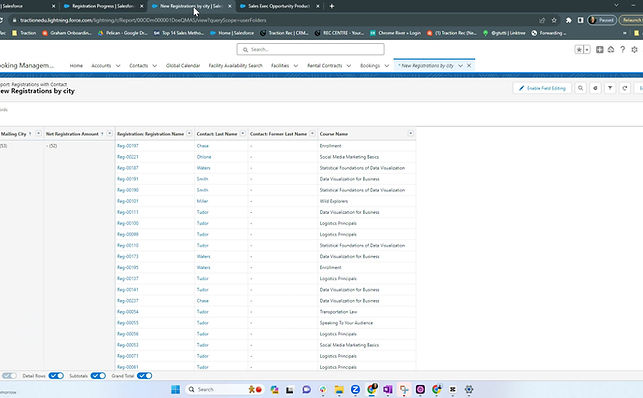
Task: Toggle Grand Total switch
Action: coord(144,375)
